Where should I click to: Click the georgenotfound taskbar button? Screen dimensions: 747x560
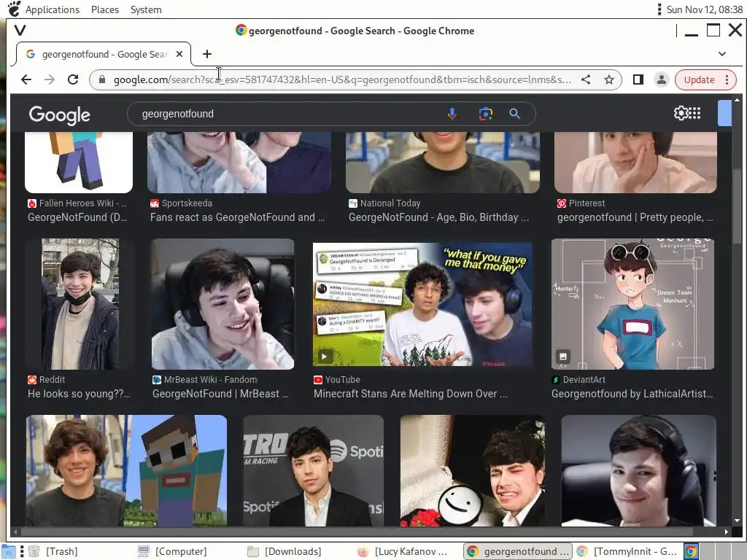coord(518,551)
